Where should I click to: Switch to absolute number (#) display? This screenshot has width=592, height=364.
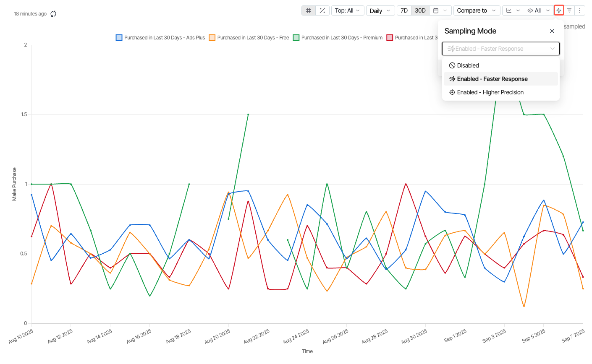pyautogui.click(x=309, y=10)
